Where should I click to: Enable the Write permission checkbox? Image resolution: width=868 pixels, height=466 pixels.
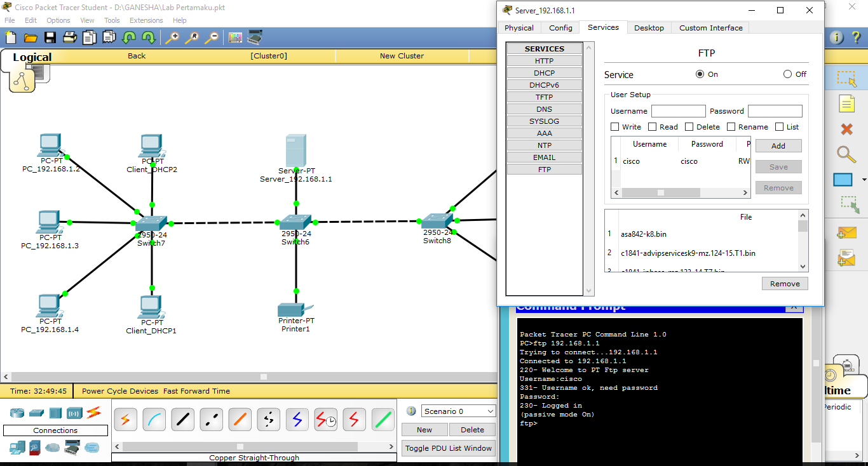click(614, 126)
